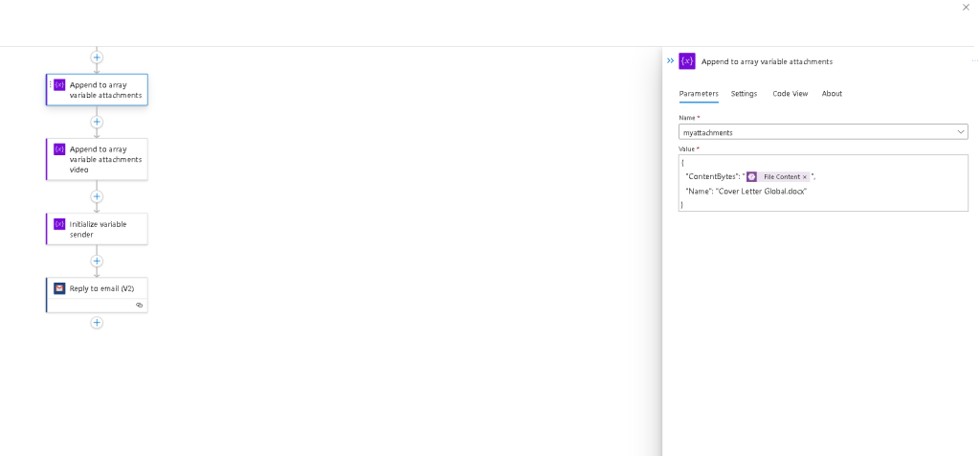Switch to the Settings tab
Image resolution: width=980 pixels, height=456 pixels.
point(744,93)
